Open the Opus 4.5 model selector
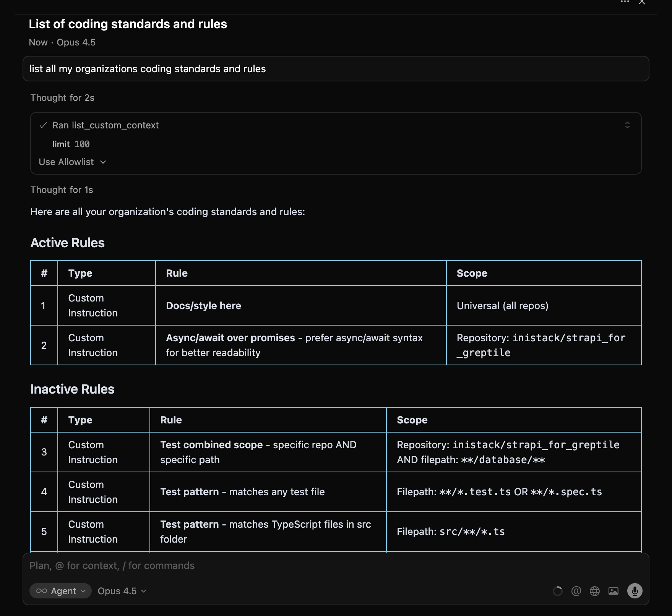 coord(121,591)
